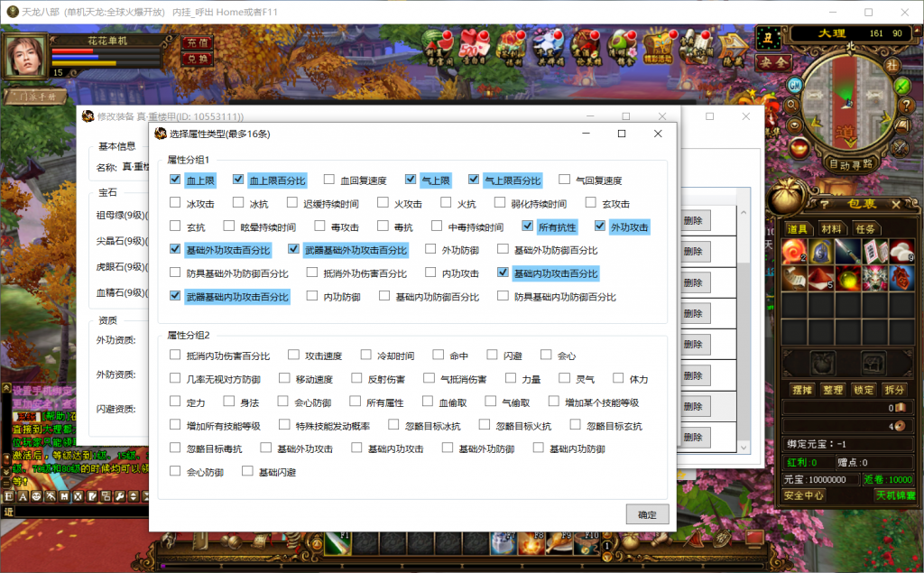Click the first 删除 button in equipment window
The image size is (924, 573).
[x=694, y=220]
